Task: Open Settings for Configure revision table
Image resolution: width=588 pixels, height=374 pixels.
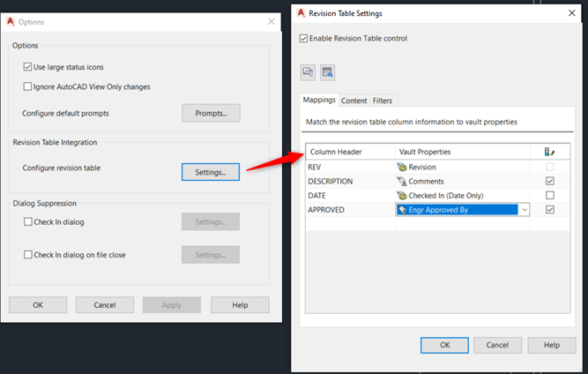Action: [x=211, y=172]
